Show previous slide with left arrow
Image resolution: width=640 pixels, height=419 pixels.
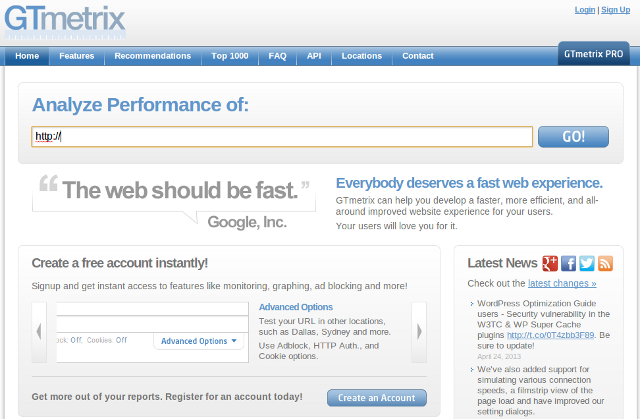(39, 331)
